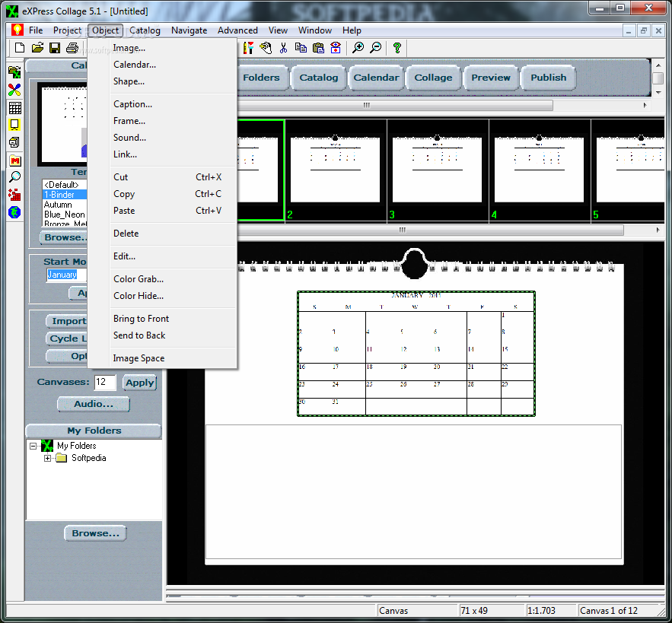Click the Apply button next to Canvases
672x623 pixels.
tap(139, 383)
